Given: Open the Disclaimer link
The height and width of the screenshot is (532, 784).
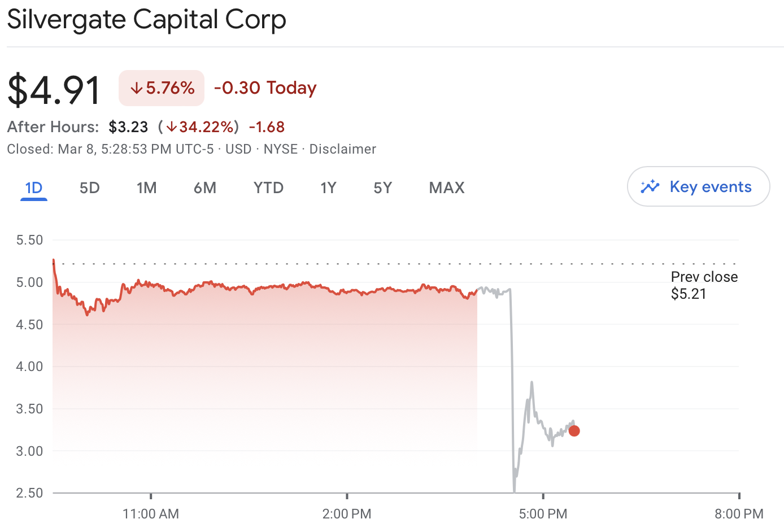Looking at the screenshot, I should pos(342,149).
